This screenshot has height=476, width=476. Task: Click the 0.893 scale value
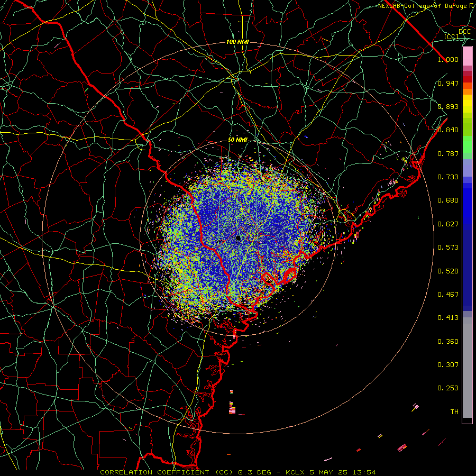click(x=448, y=106)
